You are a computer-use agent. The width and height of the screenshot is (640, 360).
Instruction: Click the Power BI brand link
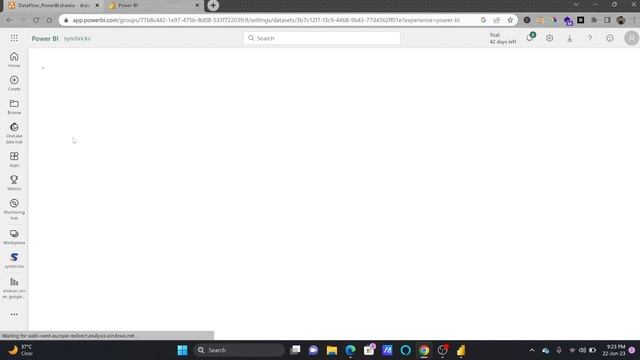(x=45, y=38)
